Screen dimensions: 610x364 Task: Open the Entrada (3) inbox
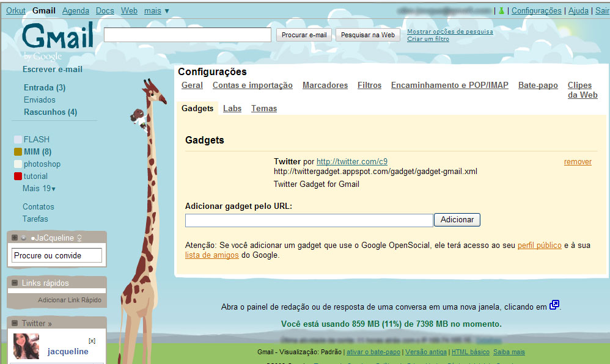tap(45, 87)
